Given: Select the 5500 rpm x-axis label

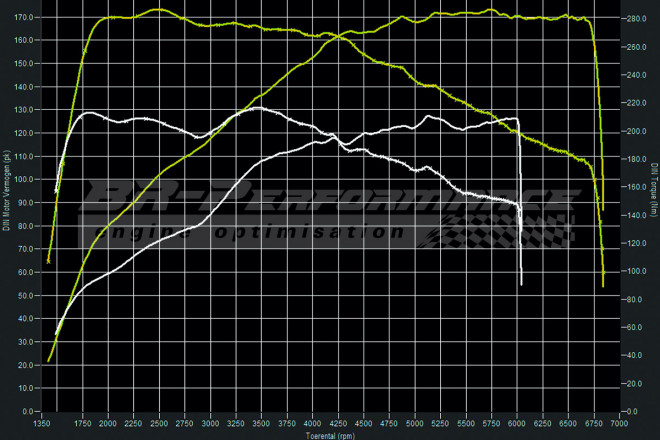Looking at the screenshot, I should [x=465, y=423].
